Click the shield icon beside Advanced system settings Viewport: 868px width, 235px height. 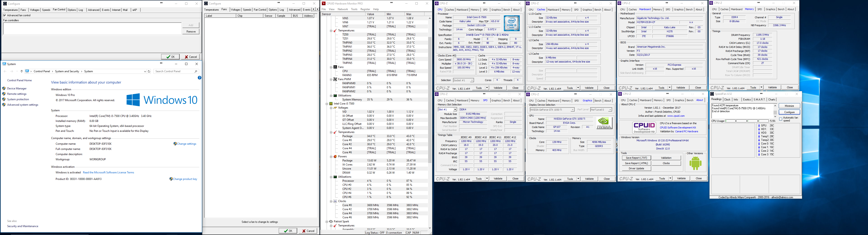pos(4,105)
